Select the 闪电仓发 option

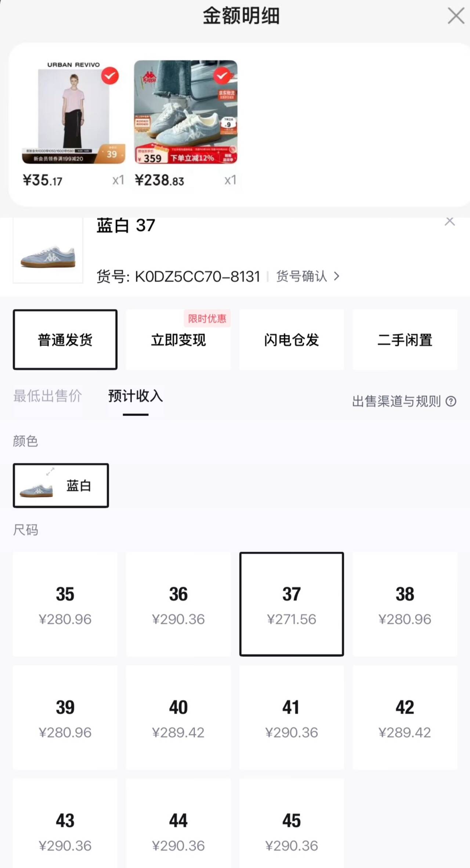click(x=292, y=340)
